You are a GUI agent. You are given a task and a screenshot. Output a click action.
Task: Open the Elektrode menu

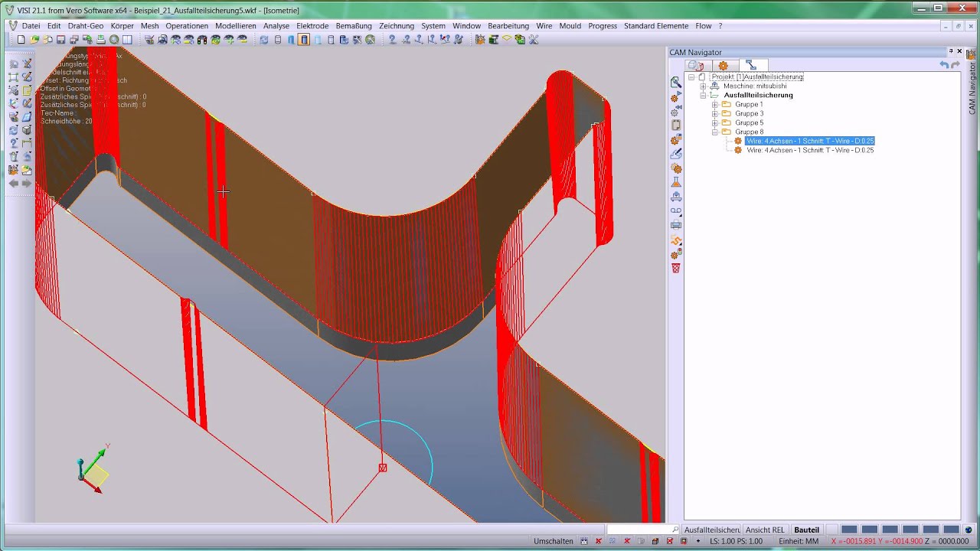[x=312, y=26]
